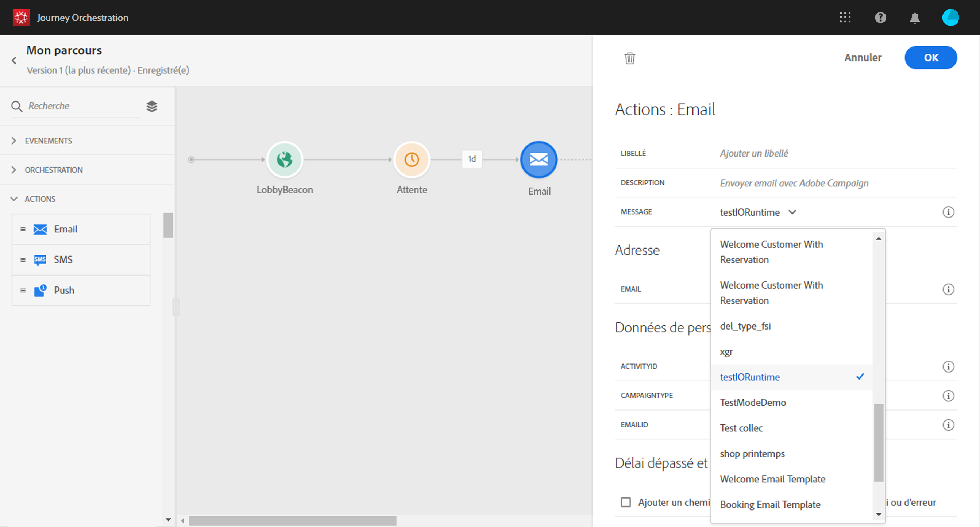980x527 pixels.
Task: Enable the Ajouter un chemin checkbox
Action: [626, 502]
